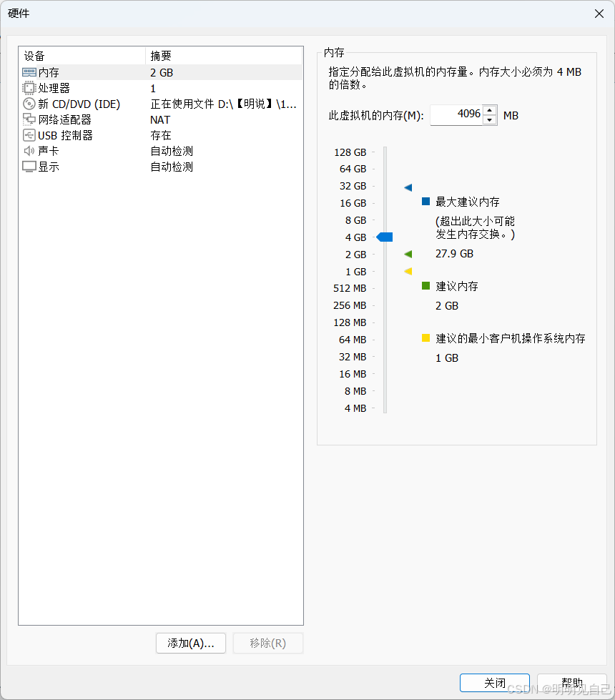Image resolution: width=615 pixels, height=700 pixels.
Task: Increase memory with the up stepper arrow
Action: [x=490, y=110]
